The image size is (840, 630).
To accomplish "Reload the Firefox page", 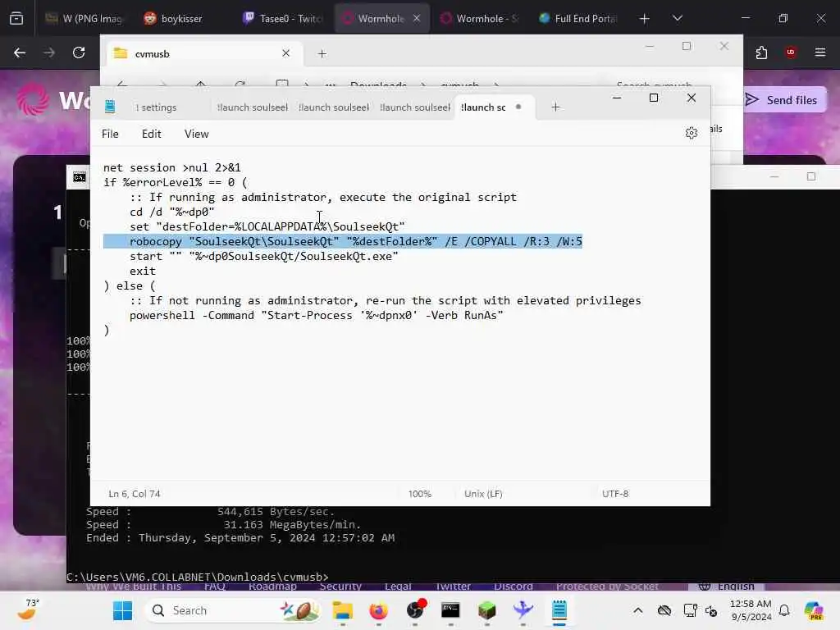I will tap(79, 52).
